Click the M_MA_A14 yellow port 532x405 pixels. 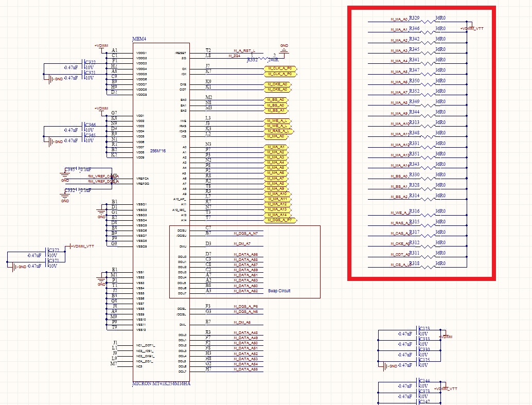tap(277, 215)
